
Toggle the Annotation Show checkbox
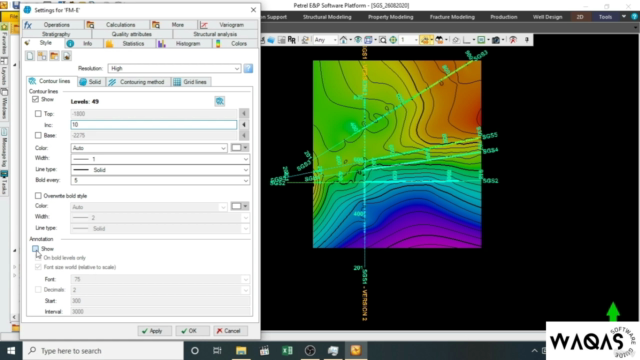click(36, 248)
